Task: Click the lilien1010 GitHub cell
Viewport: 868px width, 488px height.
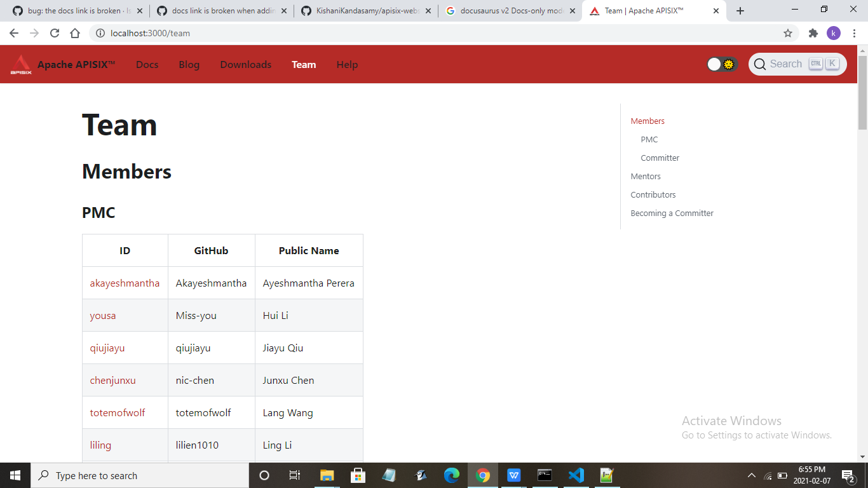Action: point(212,445)
